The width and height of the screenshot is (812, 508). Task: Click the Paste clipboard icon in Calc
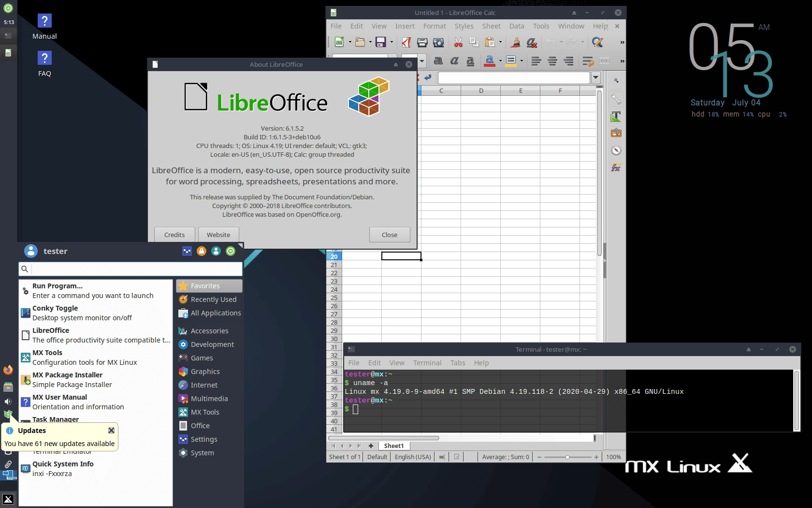click(x=490, y=42)
